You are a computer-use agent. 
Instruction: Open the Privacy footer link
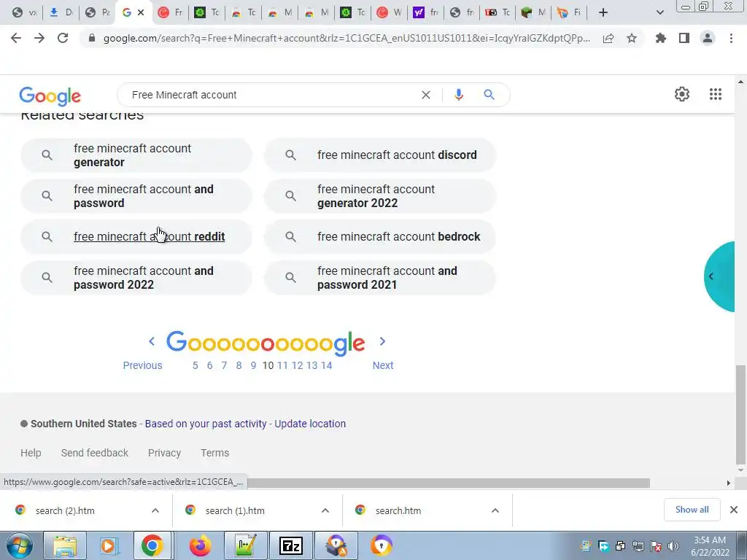click(164, 453)
